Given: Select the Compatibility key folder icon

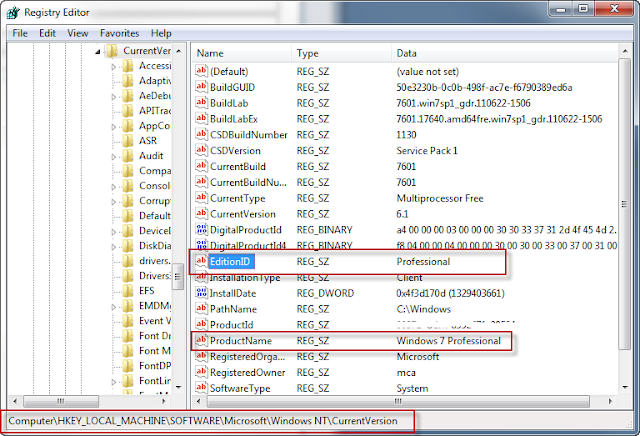Looking at the screenshot, I should pos(128,171).
